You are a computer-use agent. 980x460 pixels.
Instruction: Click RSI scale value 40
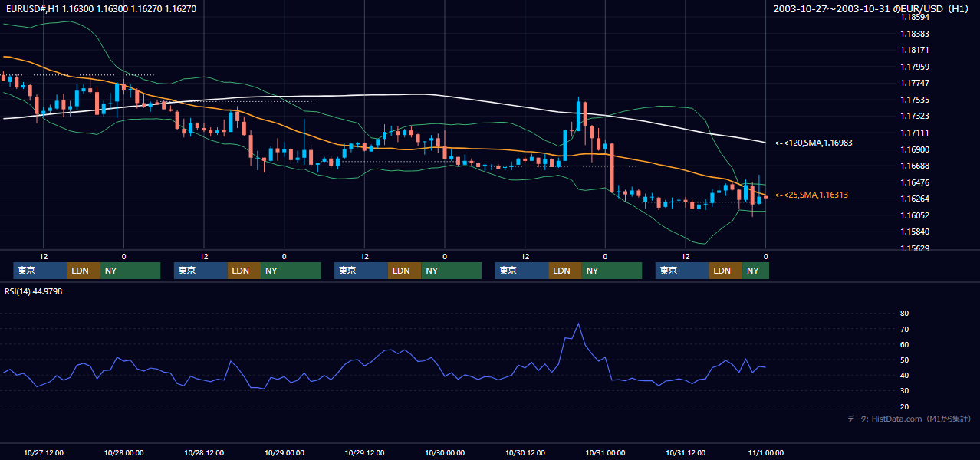[904, 375]
